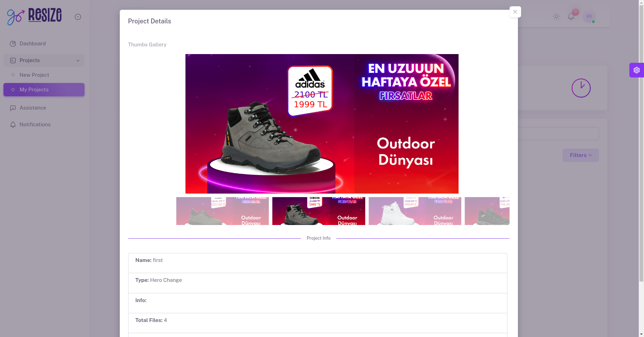Click the main adidas boot banner image

(x=322, y=124)
